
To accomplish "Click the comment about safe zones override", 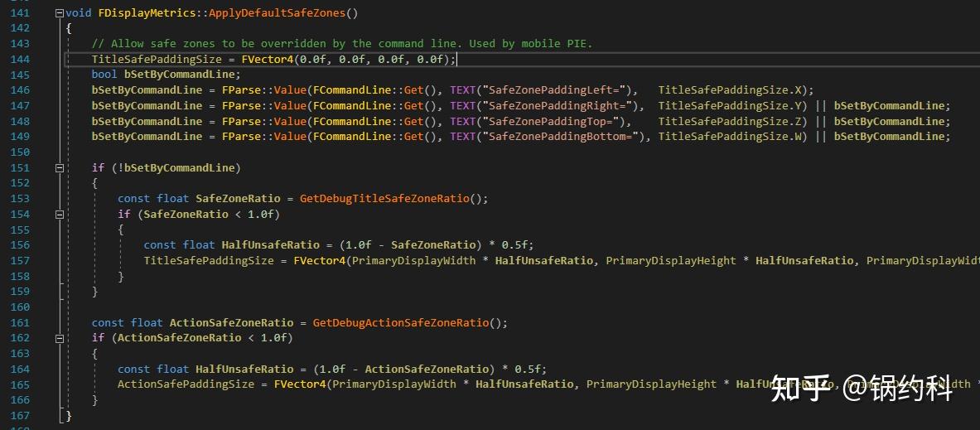I will (342, 44).
